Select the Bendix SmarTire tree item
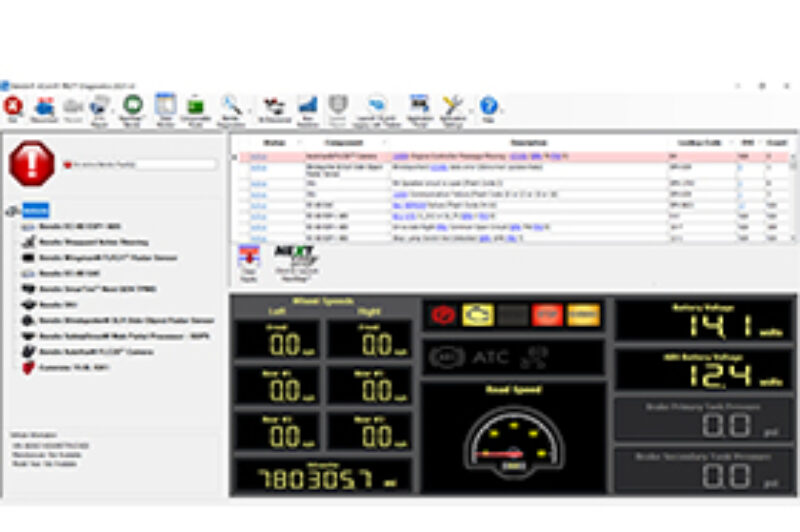 point(98,289)
